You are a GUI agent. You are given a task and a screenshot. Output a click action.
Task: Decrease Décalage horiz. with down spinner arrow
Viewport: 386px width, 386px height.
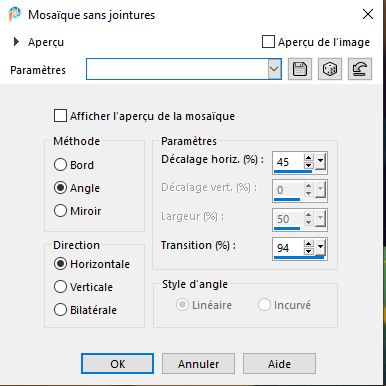[308, 165]
